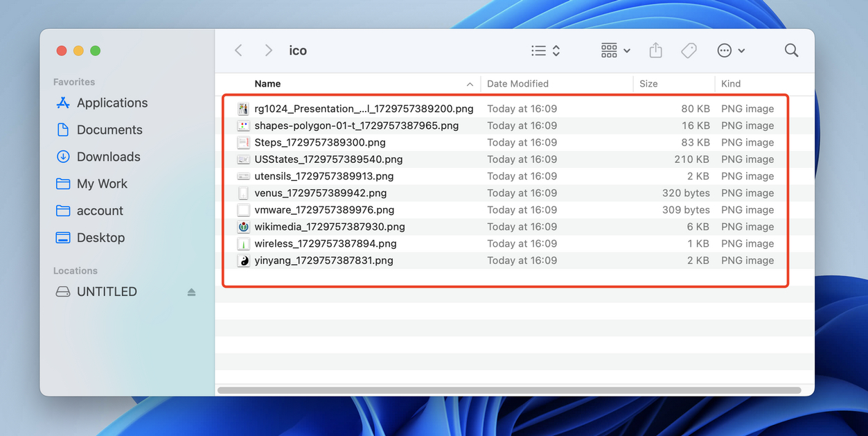The width and height of the screenshot is (868, 436).
Task: Open the account folder in sidebar
Action: click(x=101, y=210)
